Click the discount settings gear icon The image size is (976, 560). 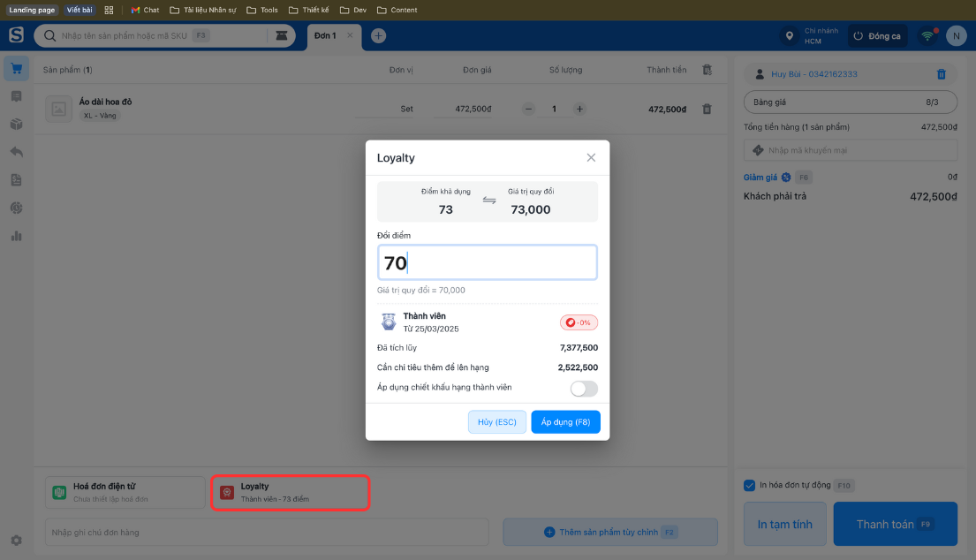point(786,178)
